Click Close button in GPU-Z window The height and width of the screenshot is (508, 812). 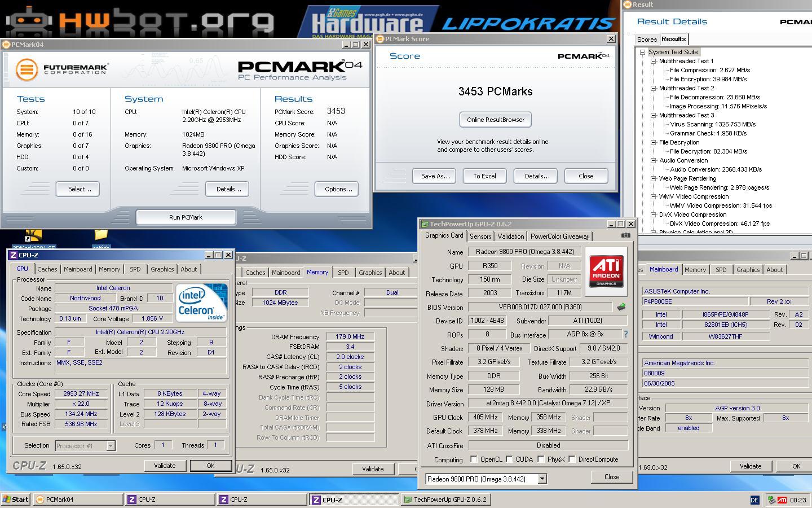coord(612,477)
